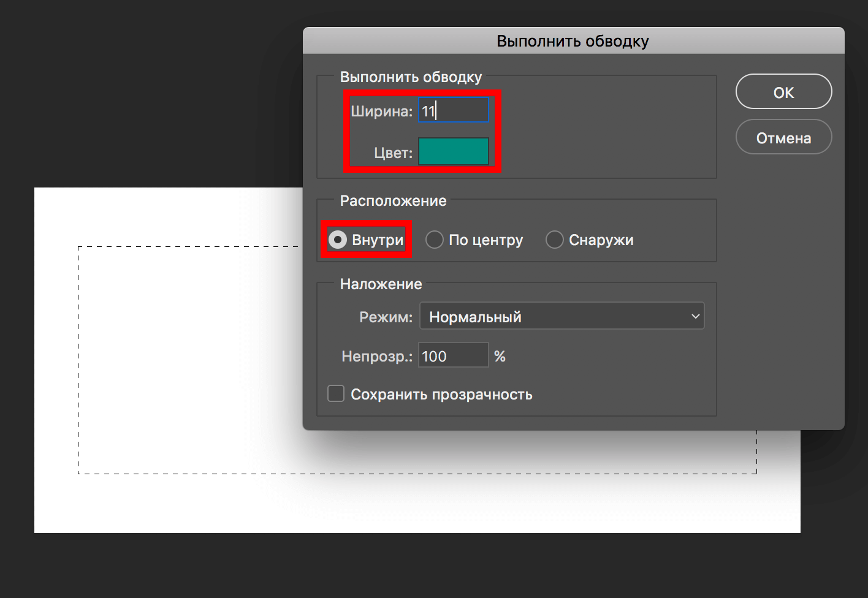Click the Расположение group heading

pyautogui.click(x=393, y=201)
